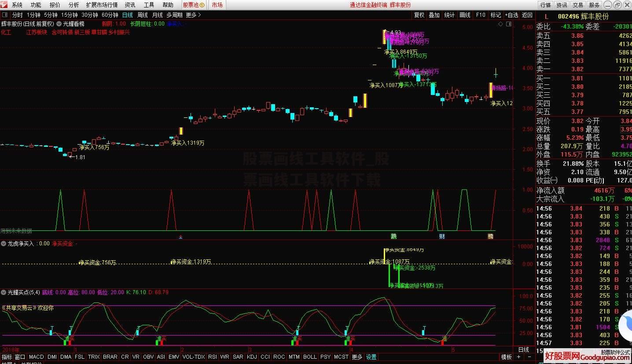Select the MACD indicator tab
This screenshot has height=364, width=632.
coord(37,357)
